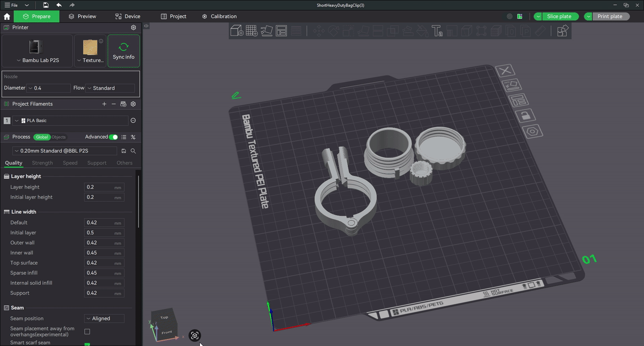Toggle the Advanced process settings switch
Viewport: 644px width, 346px height.
[x=113, y=136]
